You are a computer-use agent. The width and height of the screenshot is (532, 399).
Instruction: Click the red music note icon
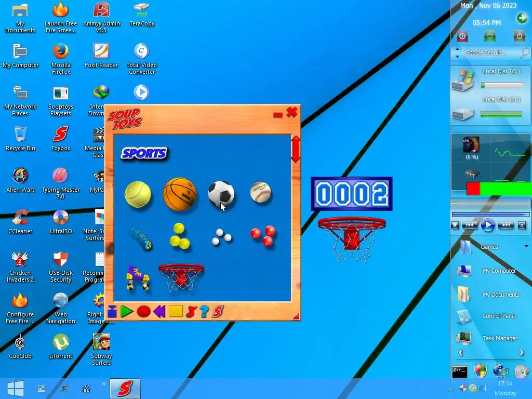(x=191, y=312)
